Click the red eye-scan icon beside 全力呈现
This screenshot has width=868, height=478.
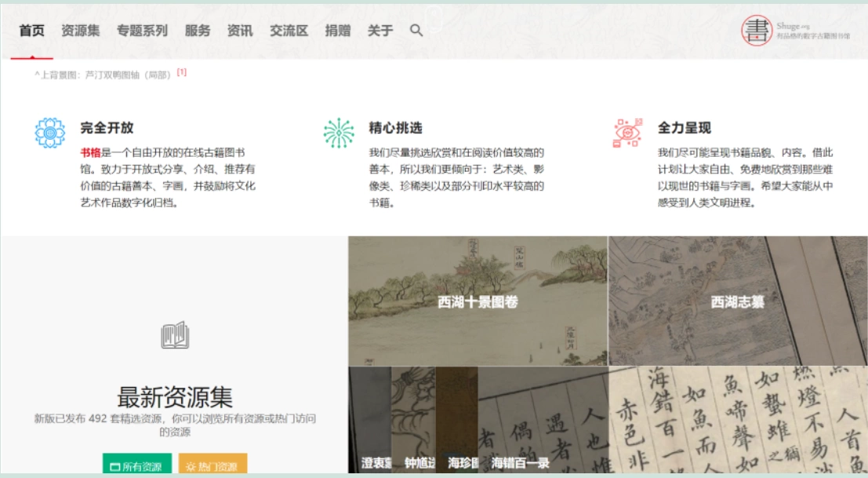tap(627, 133)
